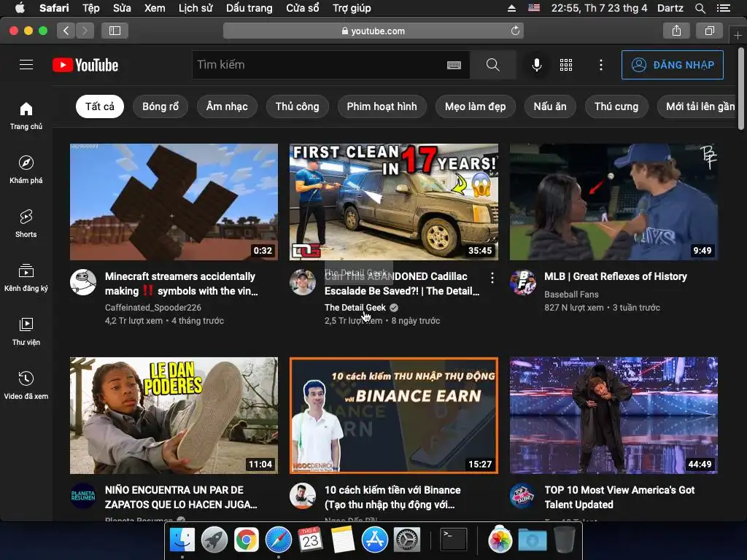Select the Mẹo làm đẹp filter chip
This screenshot has width=747, height=560.
click(476, 106)
